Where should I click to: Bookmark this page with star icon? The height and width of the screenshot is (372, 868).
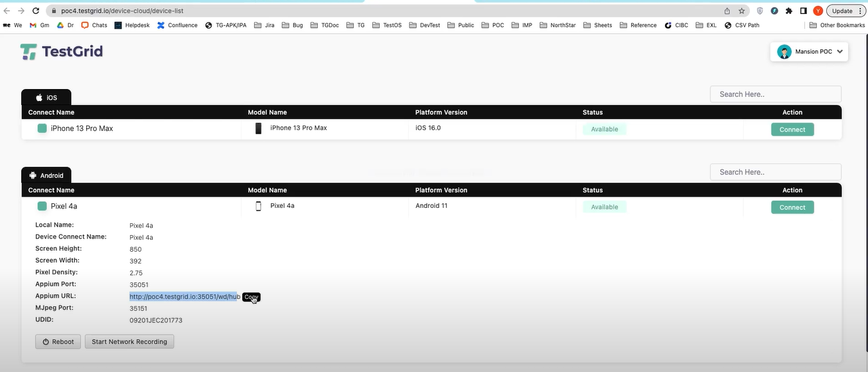pos(742,11)
